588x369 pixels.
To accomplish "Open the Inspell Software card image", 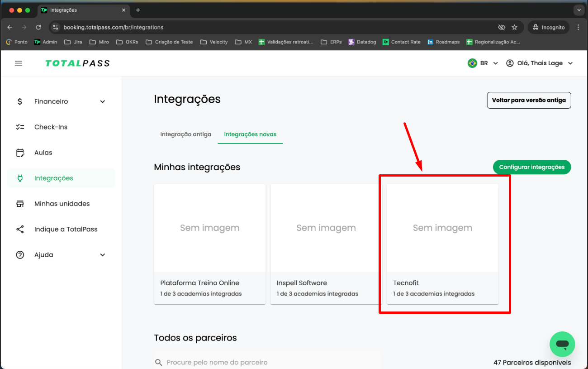I will tap(326, 228).
